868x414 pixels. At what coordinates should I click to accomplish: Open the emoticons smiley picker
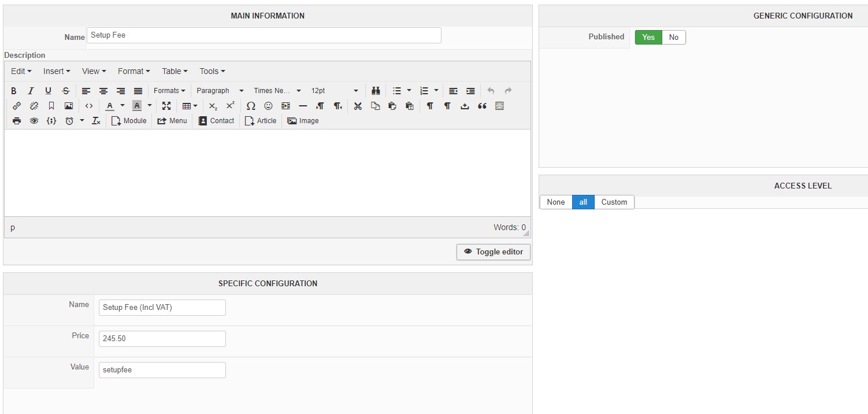pos(268,106)
